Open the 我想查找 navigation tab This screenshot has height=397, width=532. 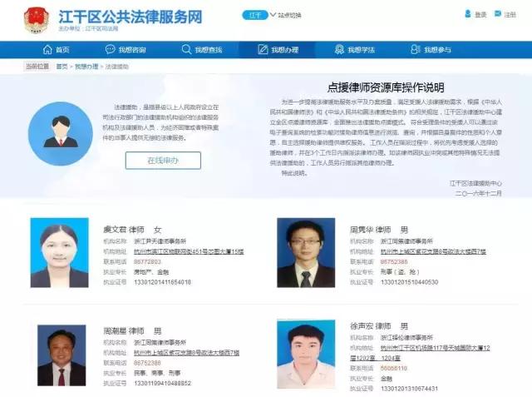[202, 50]
